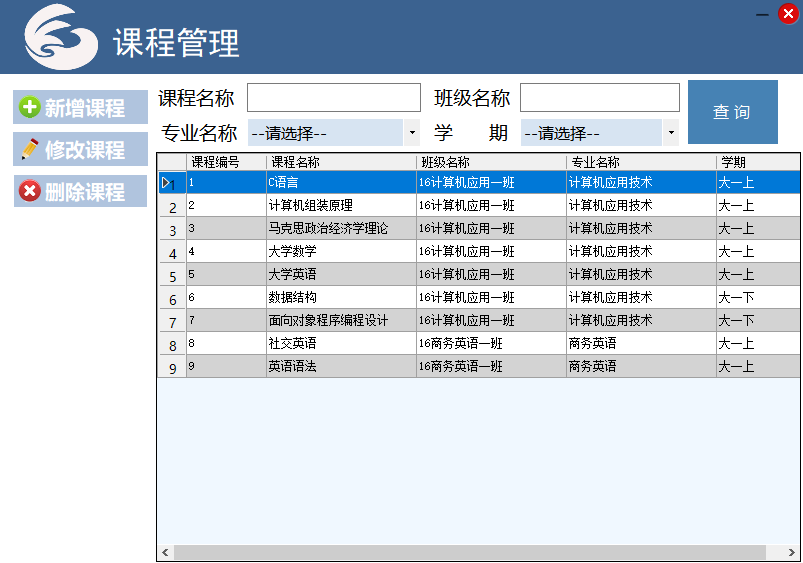The height and width of the screenshot is (563, 803).
Task: Click the horizontal scrollbar left arrow
Action: pyautogui.click(x=165, y=552)
